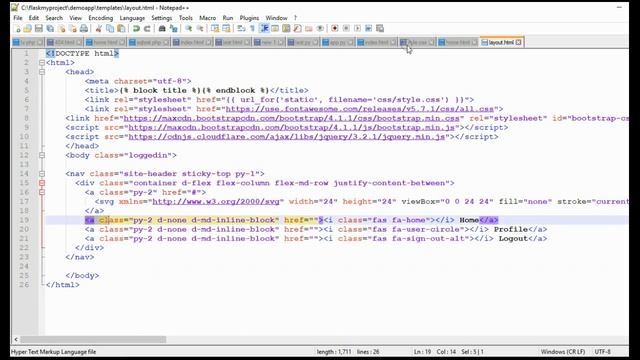Viewport: 640px width, 360px height.
Task: Open the bootstrap.min.js URL on line 9
Action: (x=291, y=128)
